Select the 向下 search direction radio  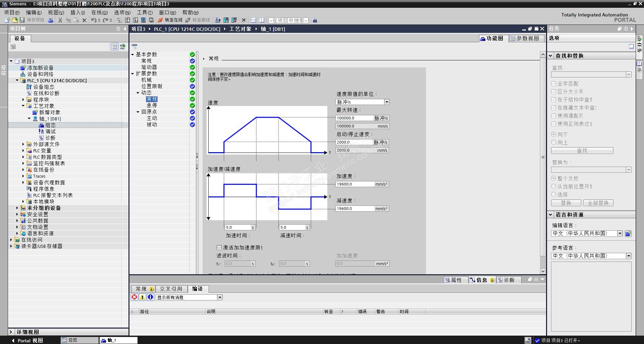click(554, 134)
